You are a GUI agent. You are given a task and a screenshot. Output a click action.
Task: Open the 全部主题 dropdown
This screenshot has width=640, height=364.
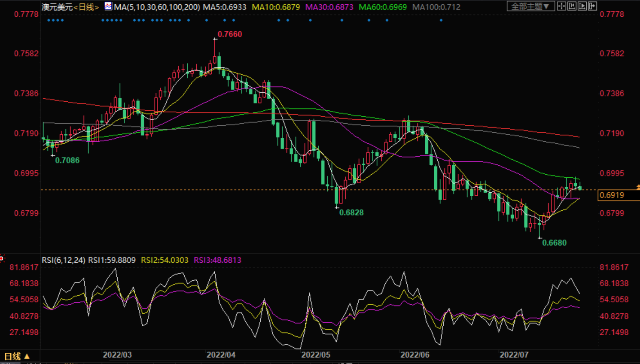530,6
